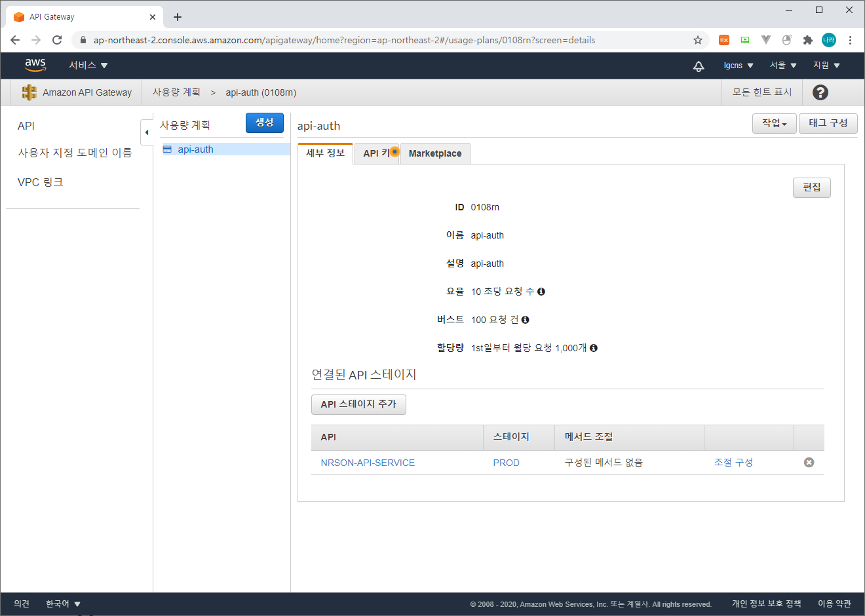This screenshot has height=616, width=865.
Task: Show info icon for rate setting
Action: (x=541, y=292)
